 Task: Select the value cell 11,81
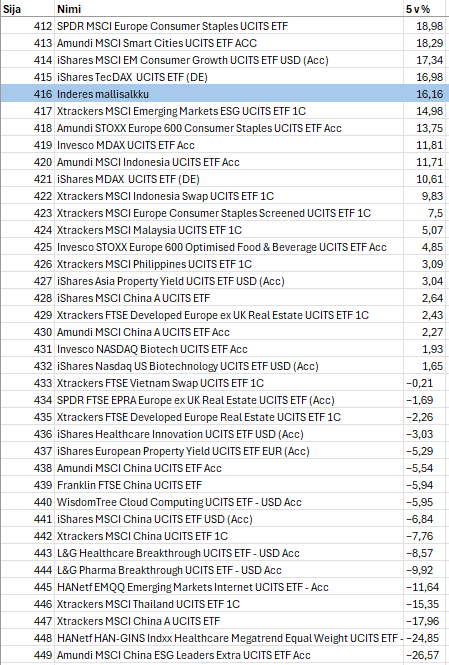click(424, 145)
